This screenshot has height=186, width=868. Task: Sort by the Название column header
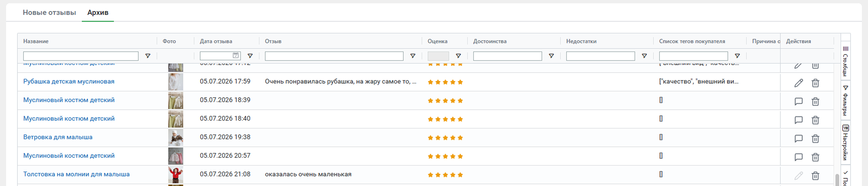pyautogui.click(x=36, y=41)
